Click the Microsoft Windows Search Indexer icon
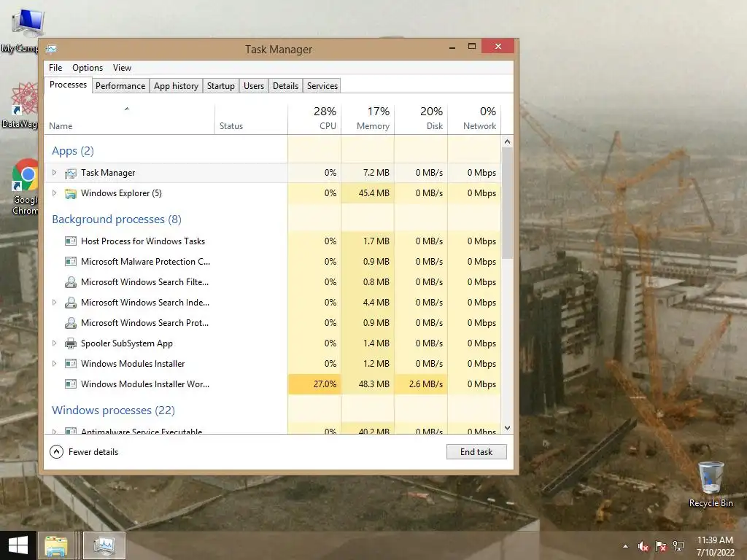The image size is (747, 560). tap(71, 303)
